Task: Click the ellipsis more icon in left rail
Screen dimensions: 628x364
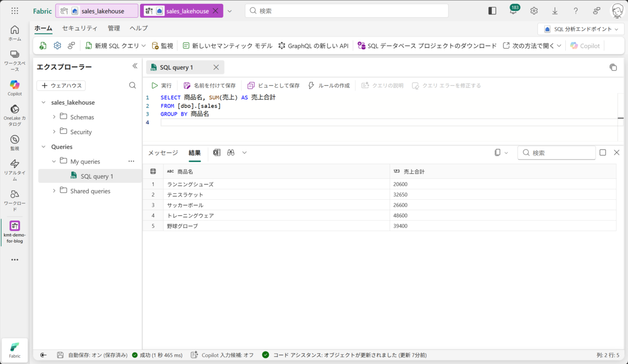Action: [15, 260]
